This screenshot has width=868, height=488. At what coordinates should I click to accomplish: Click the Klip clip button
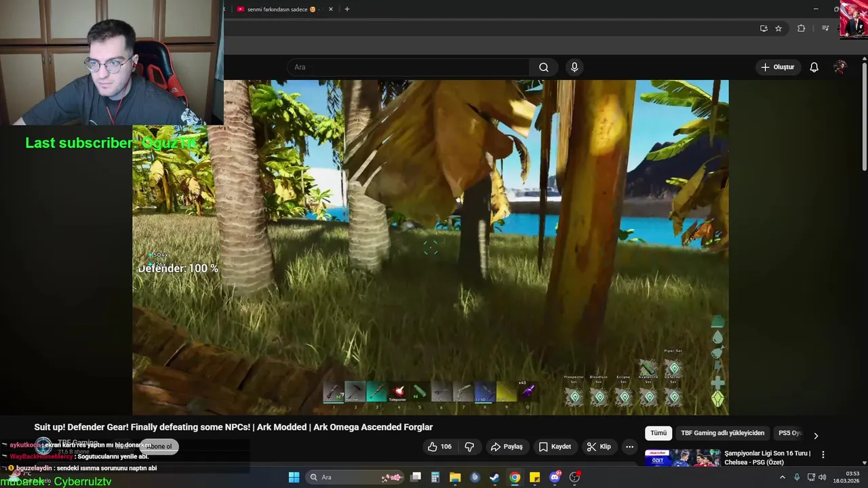[x=599, y=447]
